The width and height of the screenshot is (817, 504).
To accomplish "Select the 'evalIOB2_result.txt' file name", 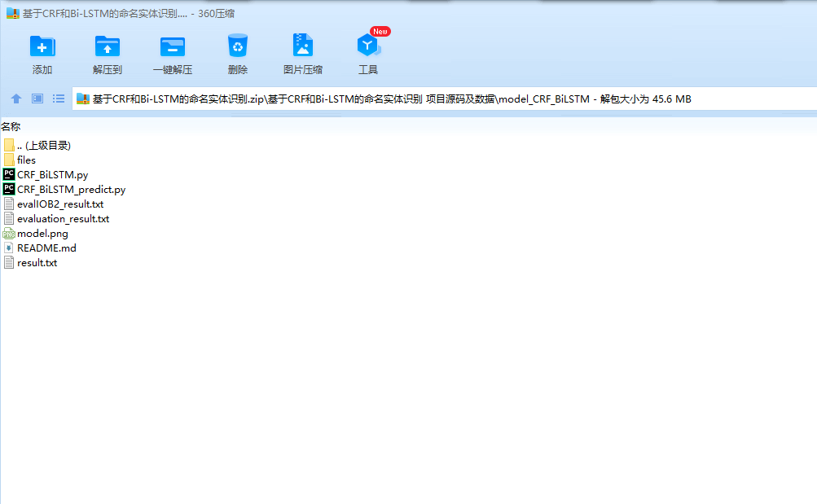I will coord(60,204).
